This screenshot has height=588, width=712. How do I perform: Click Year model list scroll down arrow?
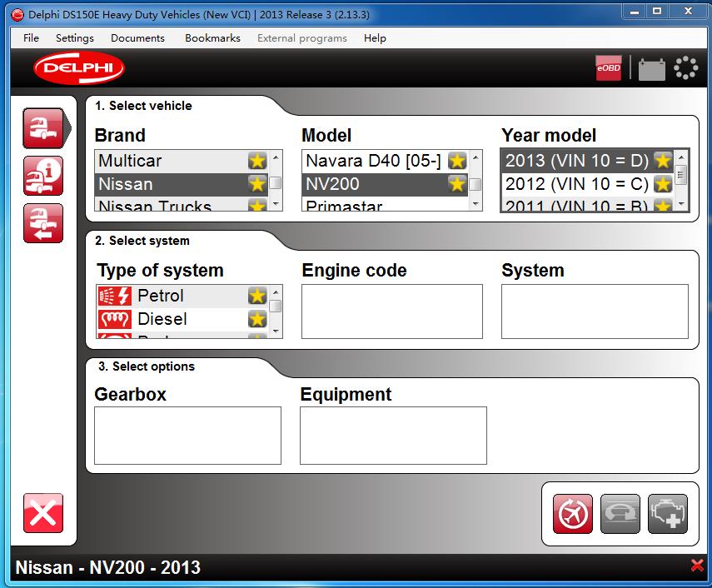pos(680,204)
